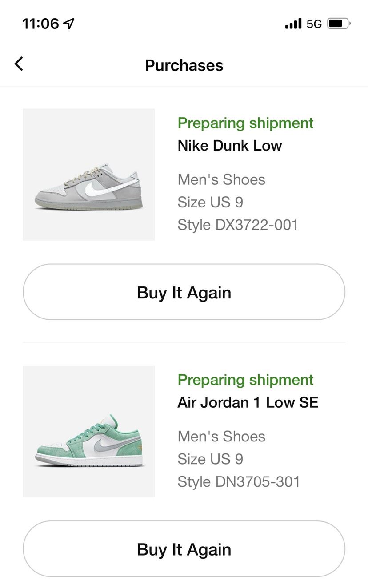Screen dimensions: 368x588
Task: Tap the 11:06 clock in status bar
Action: 40,24
